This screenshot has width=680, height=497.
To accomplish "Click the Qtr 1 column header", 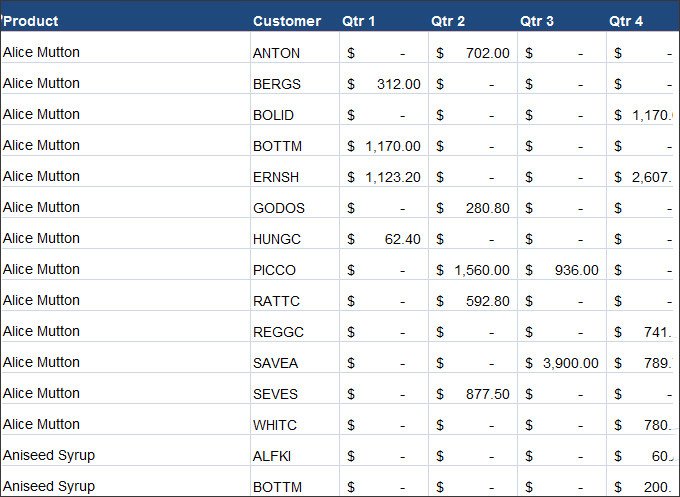I will coord(384,21).
